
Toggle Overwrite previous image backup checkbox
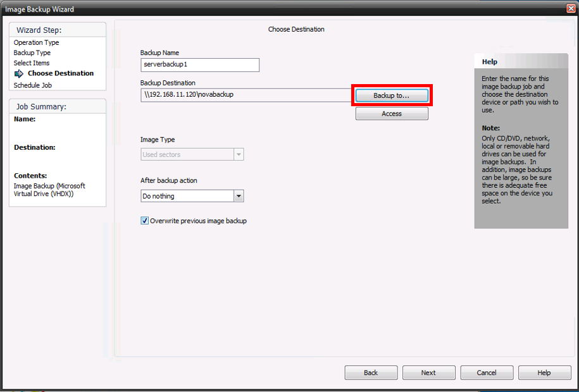coord(144,221)
